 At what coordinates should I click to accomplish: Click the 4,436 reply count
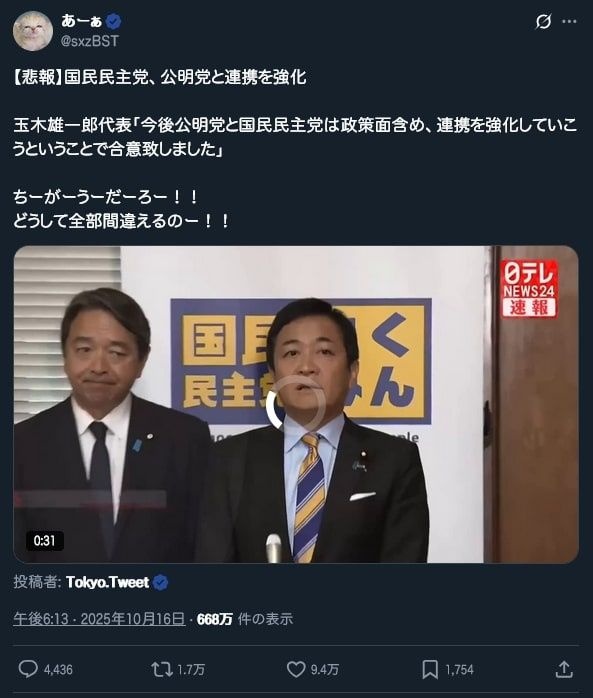58,670
